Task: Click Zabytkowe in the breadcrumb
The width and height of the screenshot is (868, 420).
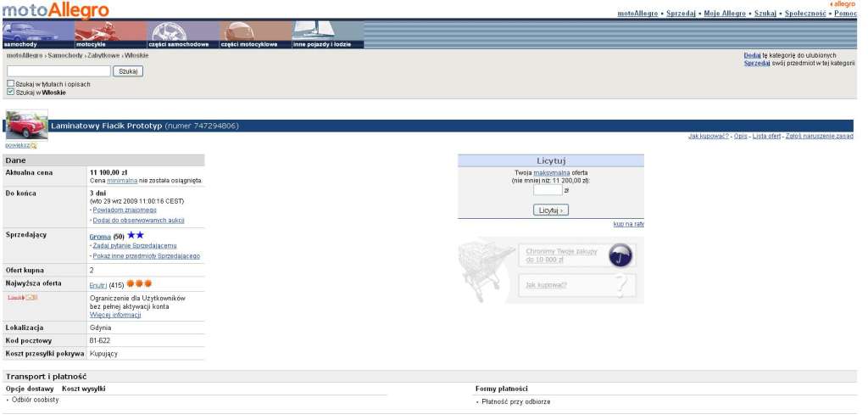Action: 104,56
